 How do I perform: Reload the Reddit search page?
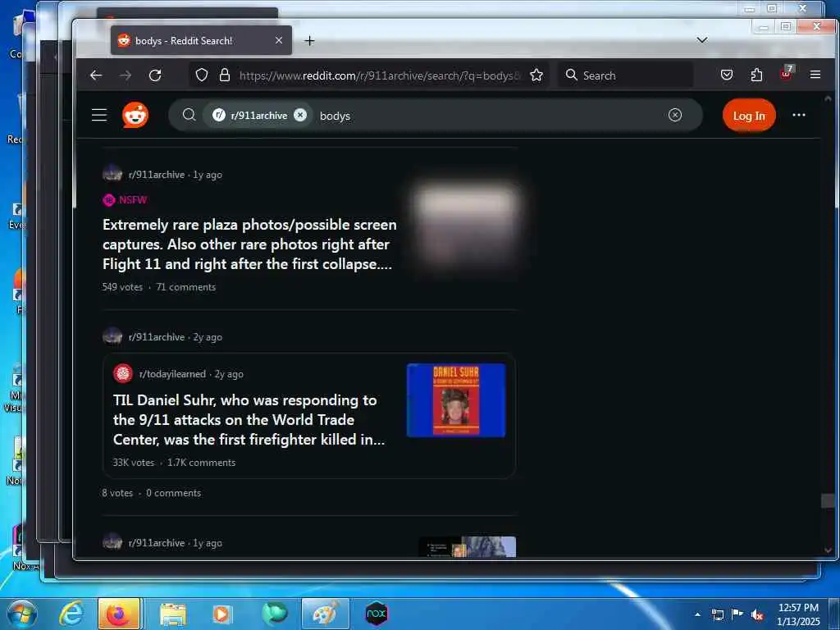[155, 75]
